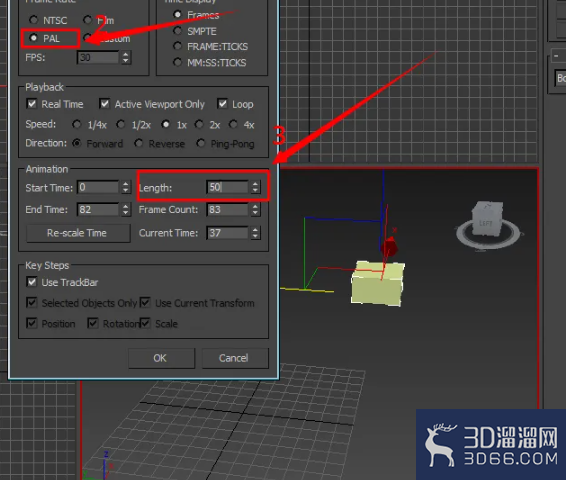Confirm settings with OK button
The image size is (566, 480).
pos(161,358)
